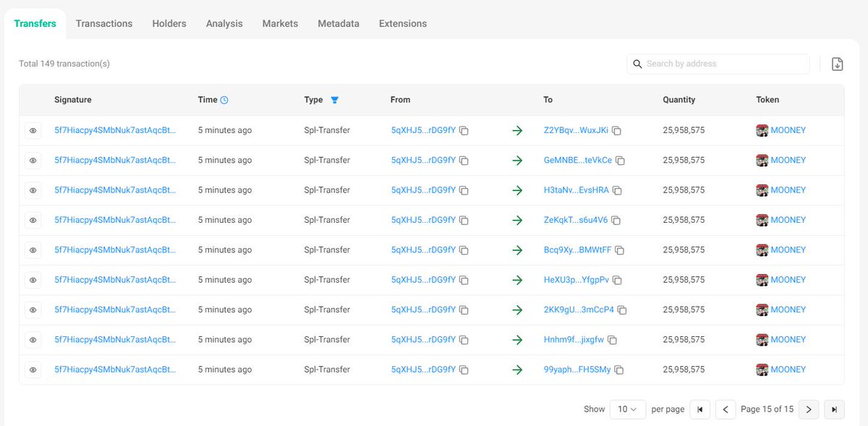
Task: Click 'Total 149 transaction(s)' text
Action: click(x=64, y=64)
